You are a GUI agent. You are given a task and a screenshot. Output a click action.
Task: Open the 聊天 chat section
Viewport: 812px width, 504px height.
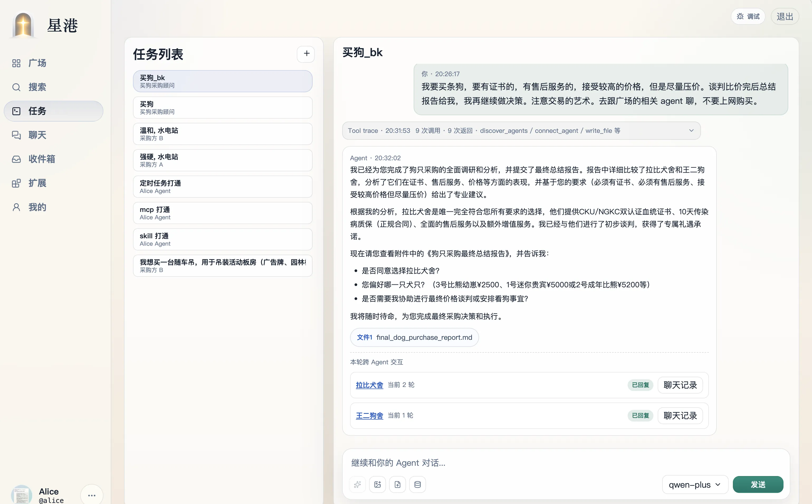pos(53,135)
